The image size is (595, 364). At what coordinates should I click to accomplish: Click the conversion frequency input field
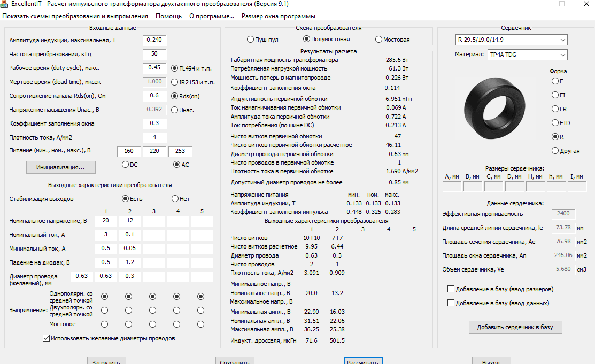coord(154,54)
